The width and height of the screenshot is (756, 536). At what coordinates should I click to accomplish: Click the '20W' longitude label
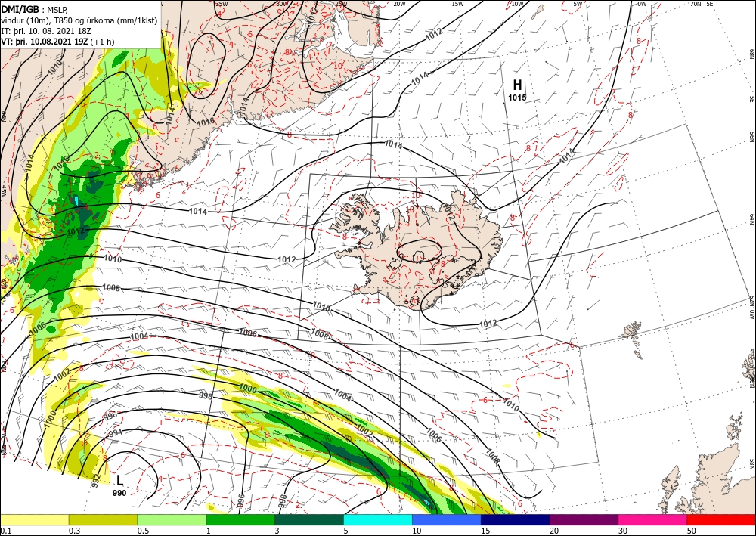pos(398,4)
